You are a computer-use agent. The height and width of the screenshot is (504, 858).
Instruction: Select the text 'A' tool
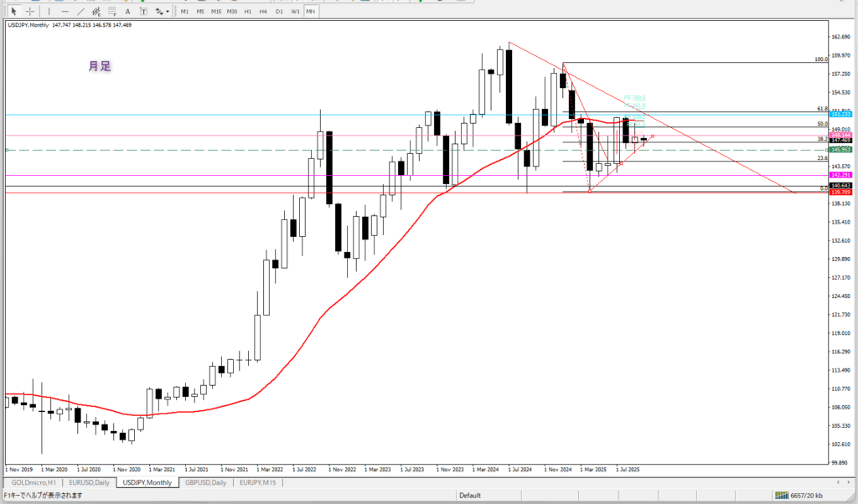pyautogui.click(x=128, y=11)
